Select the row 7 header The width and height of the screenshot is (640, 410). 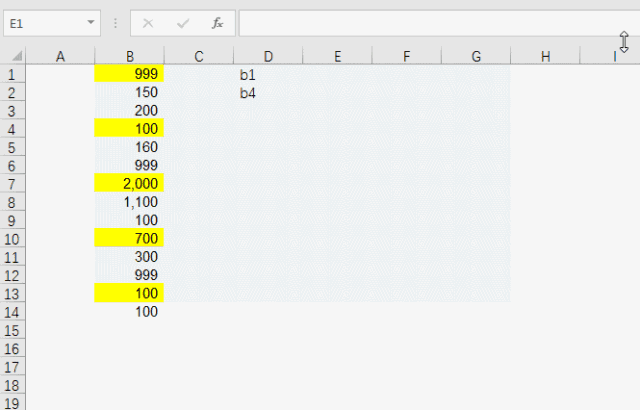(12, 184)
